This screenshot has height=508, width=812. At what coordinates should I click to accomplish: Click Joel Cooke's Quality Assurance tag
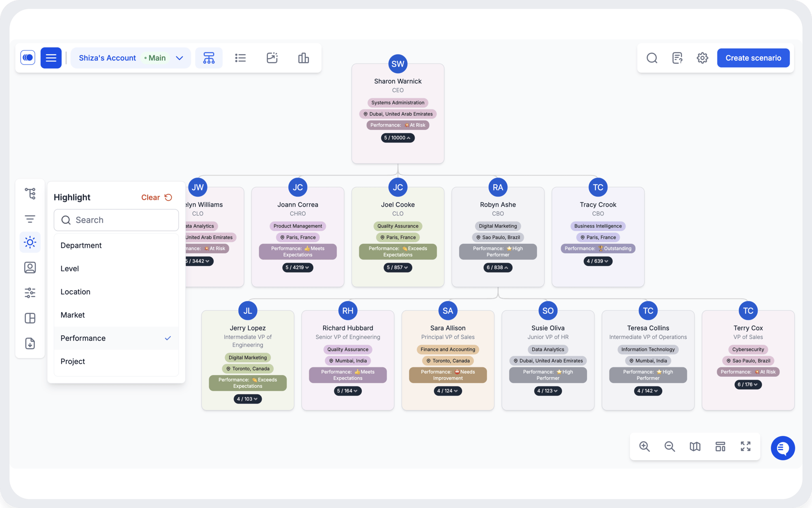pos(397,226)
